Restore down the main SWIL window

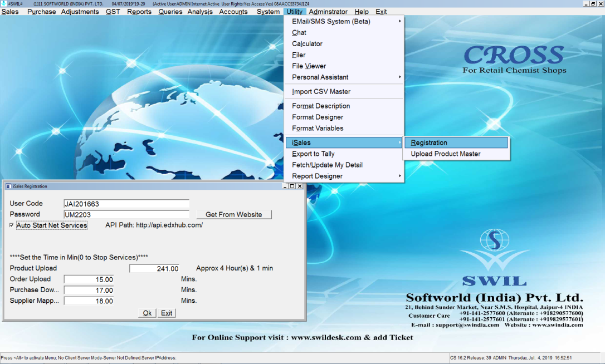[593, 4]
